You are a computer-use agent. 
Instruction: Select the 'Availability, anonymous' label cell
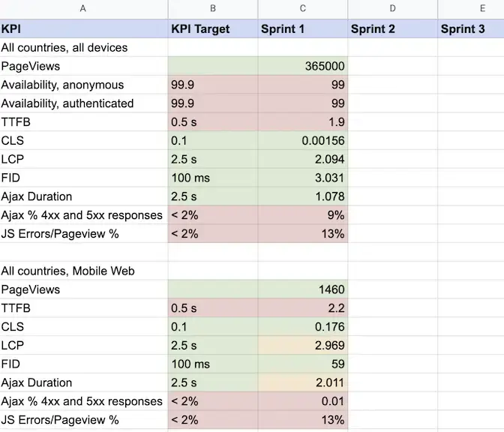(x=83, y=85)
